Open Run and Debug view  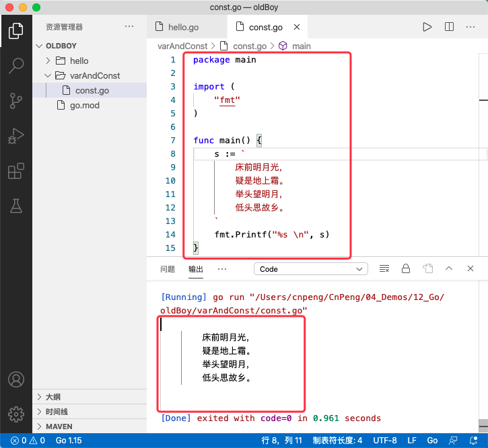(x=16, y=137)
